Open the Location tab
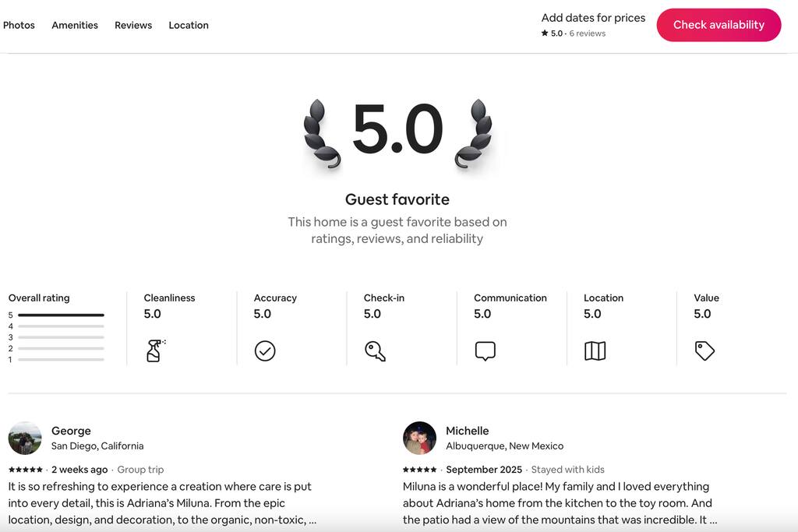This screenshot has width=798, height=532. click(x=189, y=25)
